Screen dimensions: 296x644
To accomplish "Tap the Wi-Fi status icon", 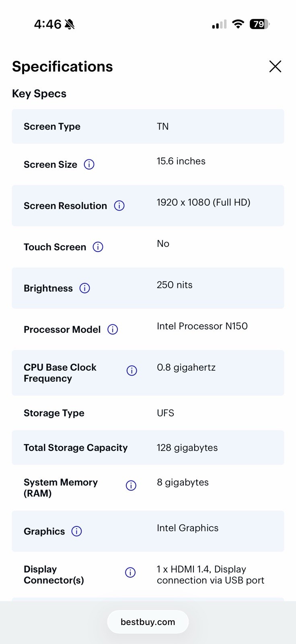I will 238,24.
